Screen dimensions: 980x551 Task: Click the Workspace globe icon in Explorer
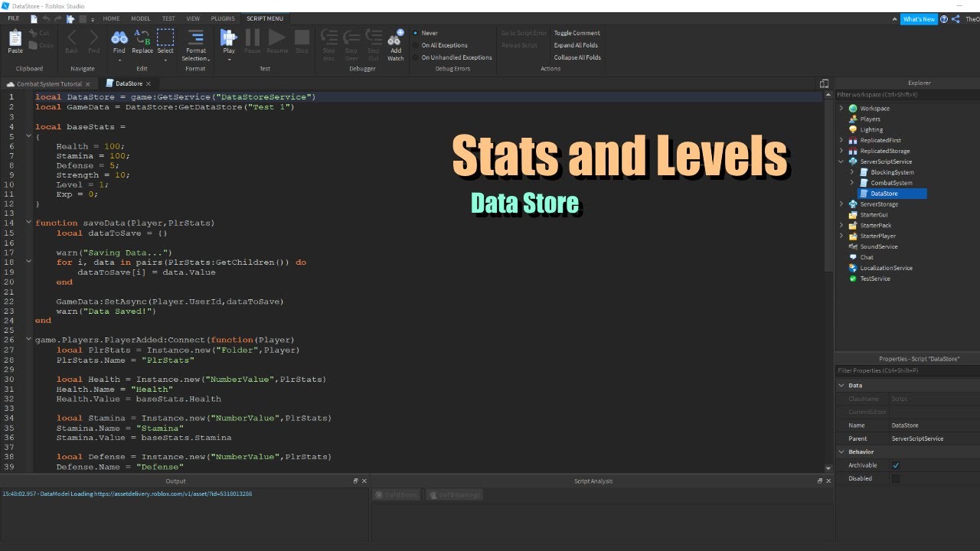click(853, 109)
